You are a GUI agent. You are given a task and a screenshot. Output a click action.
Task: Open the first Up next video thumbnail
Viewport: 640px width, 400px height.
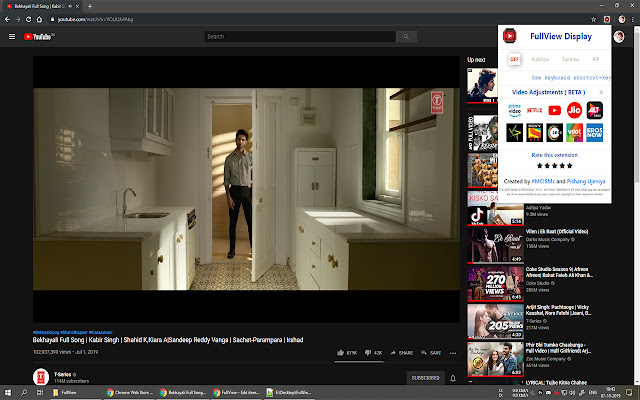482,85
